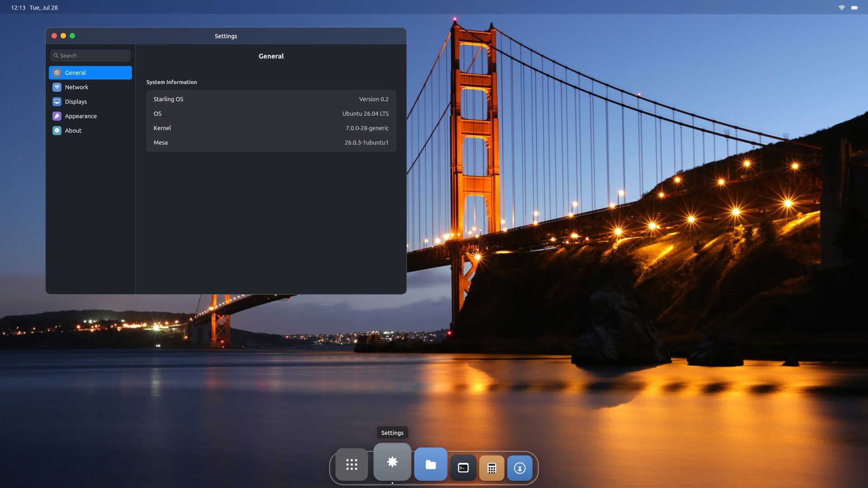The width and height of the screenshot is (868, 488).
Task: Switch to the Displays settings page
Action: (90, 102)
